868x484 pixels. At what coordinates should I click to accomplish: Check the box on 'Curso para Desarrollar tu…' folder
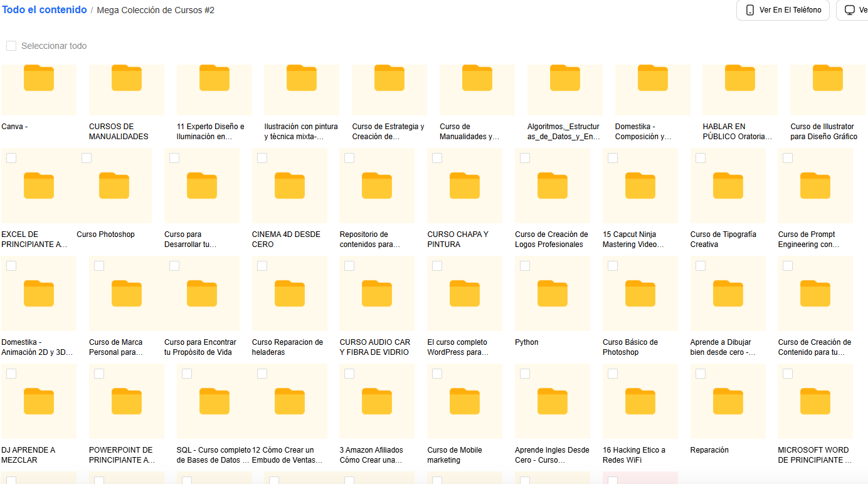coord(174,158)
